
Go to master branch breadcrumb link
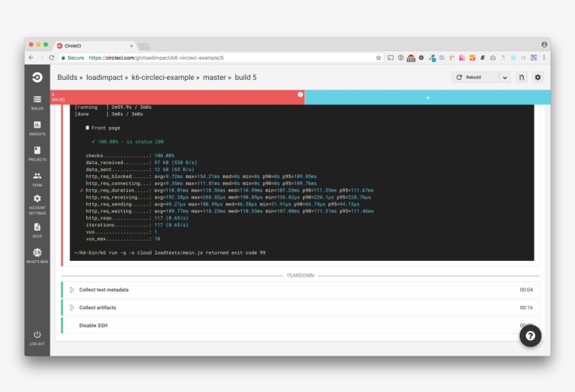point(215,77)
